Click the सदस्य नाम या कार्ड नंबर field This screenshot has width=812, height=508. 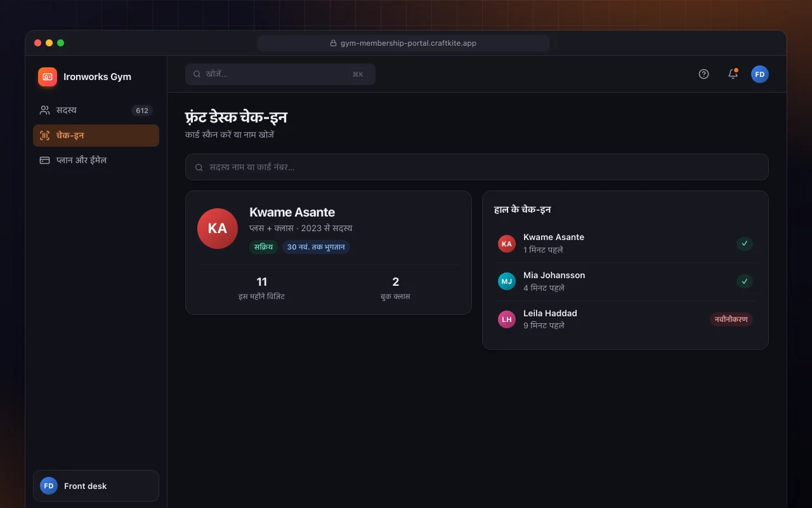point(477,167)
